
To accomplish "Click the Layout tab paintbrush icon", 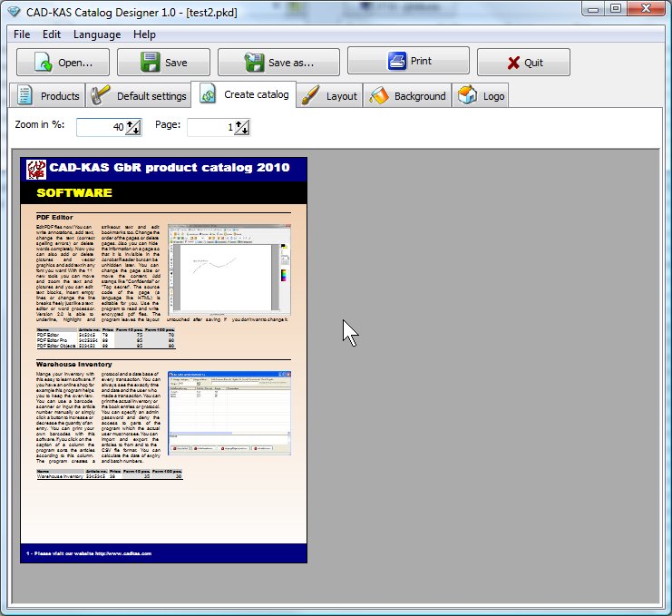I will coord(310,95).
